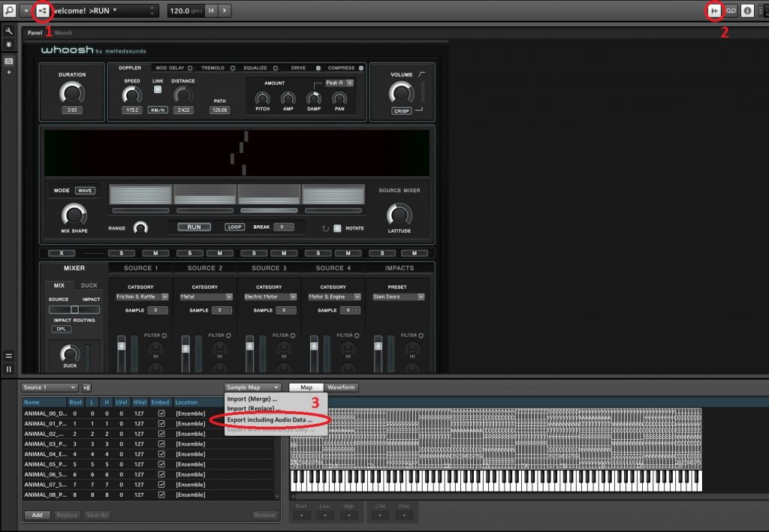Click the wrench icon in left sidebar
The image size is (769, 532).
(9, 32)
